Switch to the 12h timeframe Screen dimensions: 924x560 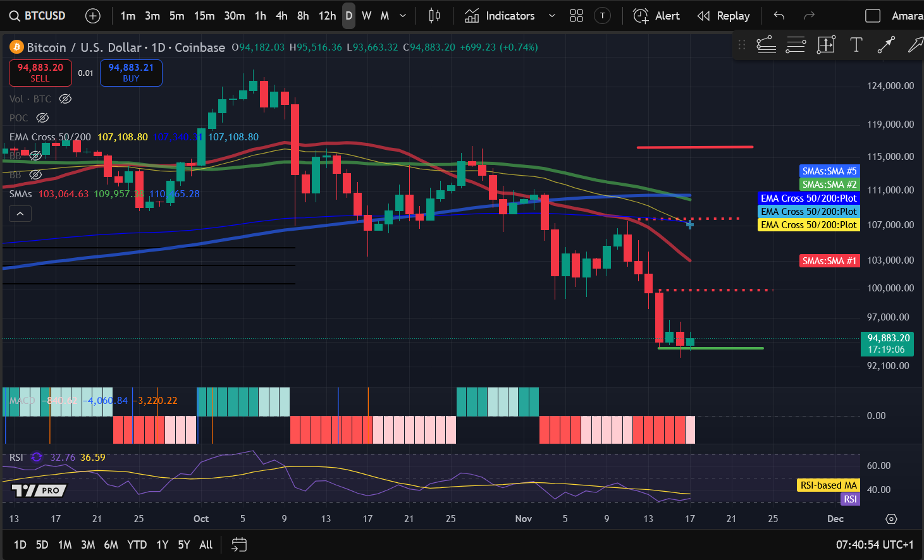327,16
